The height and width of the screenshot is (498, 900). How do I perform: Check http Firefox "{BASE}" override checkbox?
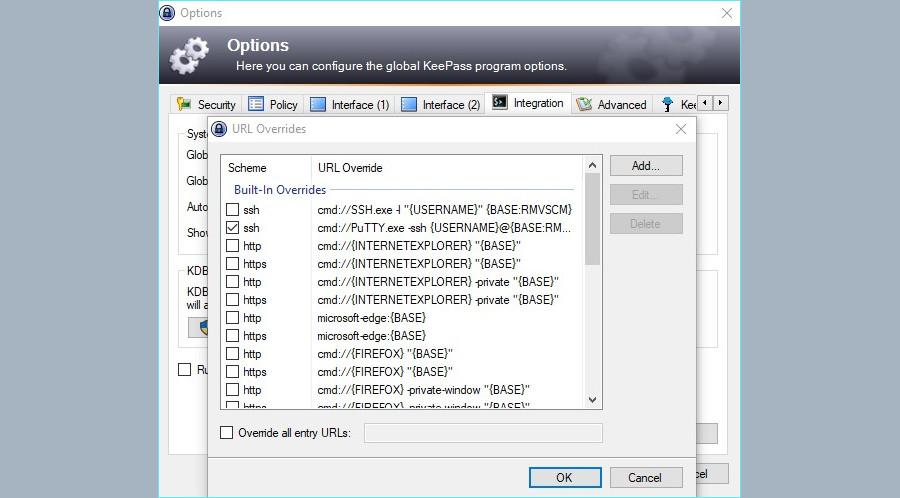(232, 353)
